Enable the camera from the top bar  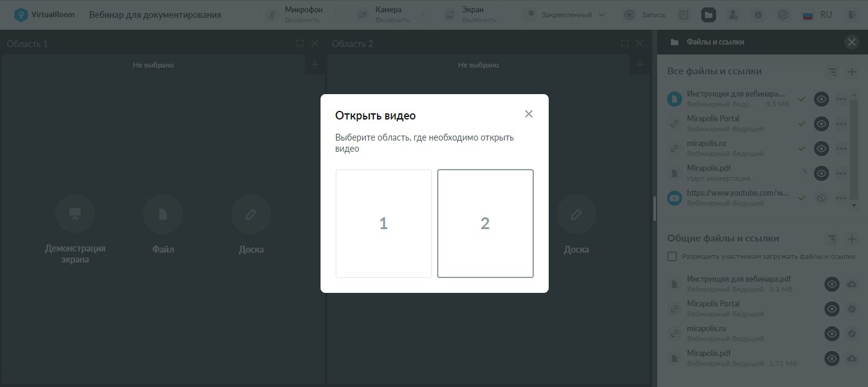point(384,15)
